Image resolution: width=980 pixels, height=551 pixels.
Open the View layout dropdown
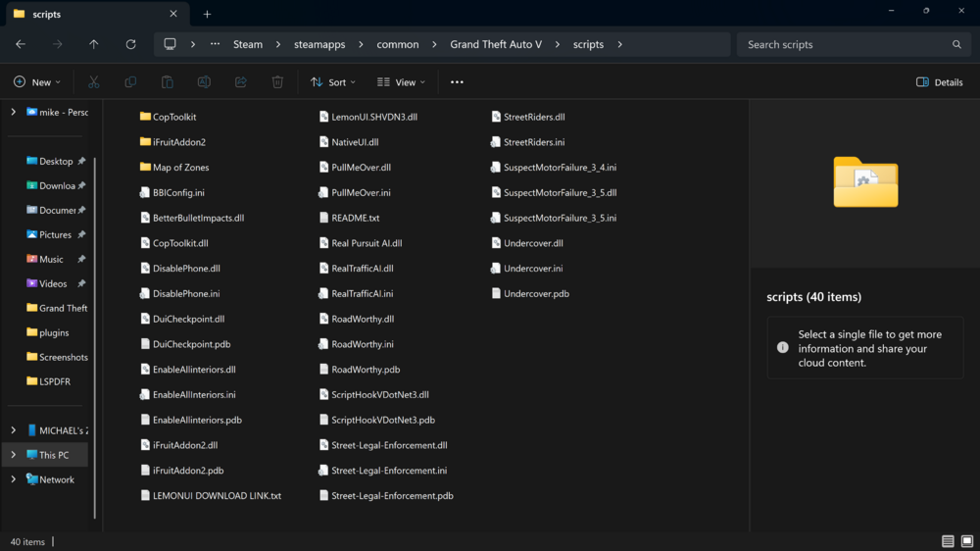401,82
